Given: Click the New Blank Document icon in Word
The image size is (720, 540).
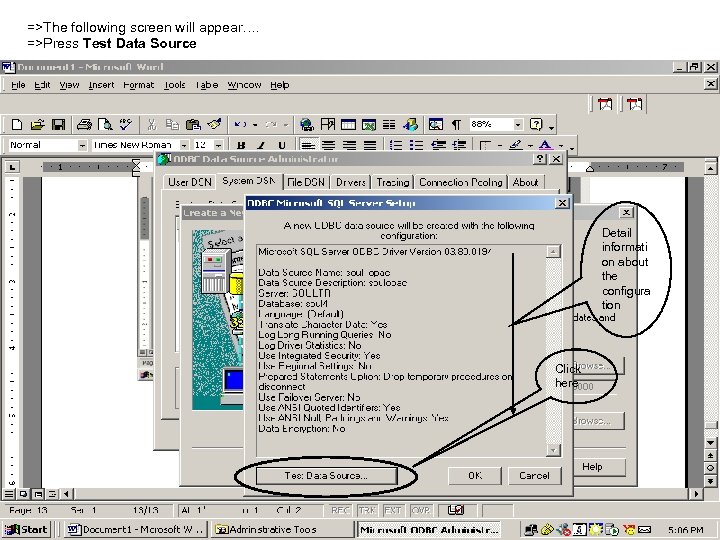Looking at the screenshot, I should click(17, 124).
